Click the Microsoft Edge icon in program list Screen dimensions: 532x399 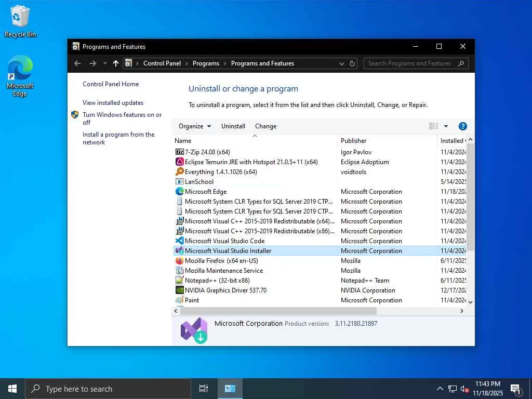tap(179, 191)
